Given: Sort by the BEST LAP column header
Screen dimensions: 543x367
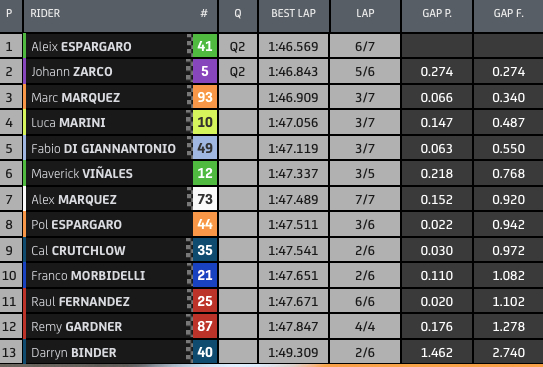Looking at the screenshot, I should pyautogui.click(x=294, y=15).
